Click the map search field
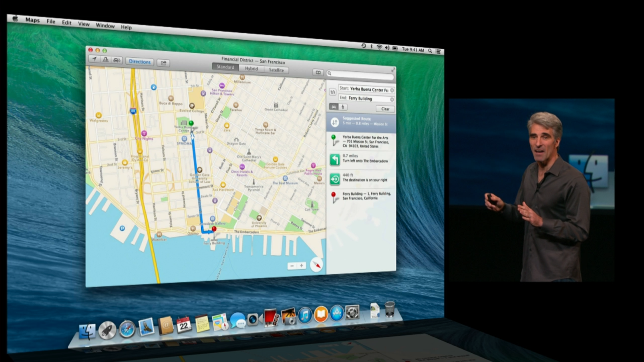This screenshot has width=644, height=362. point(361,74)
